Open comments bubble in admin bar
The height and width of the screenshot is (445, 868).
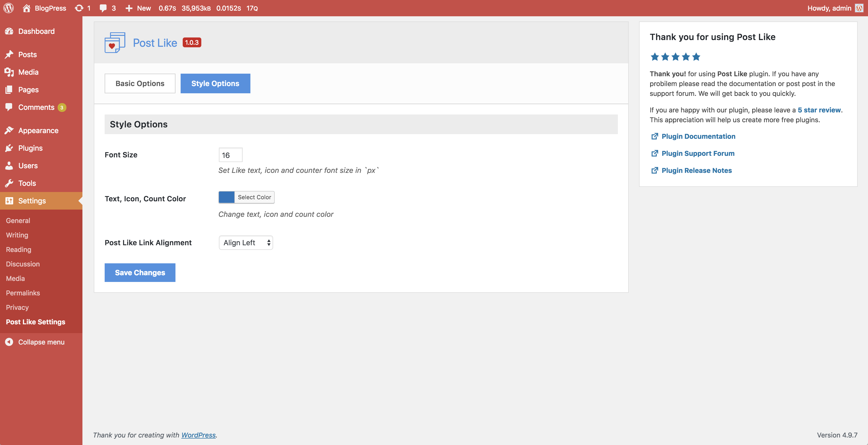click(x=103, y=8)
